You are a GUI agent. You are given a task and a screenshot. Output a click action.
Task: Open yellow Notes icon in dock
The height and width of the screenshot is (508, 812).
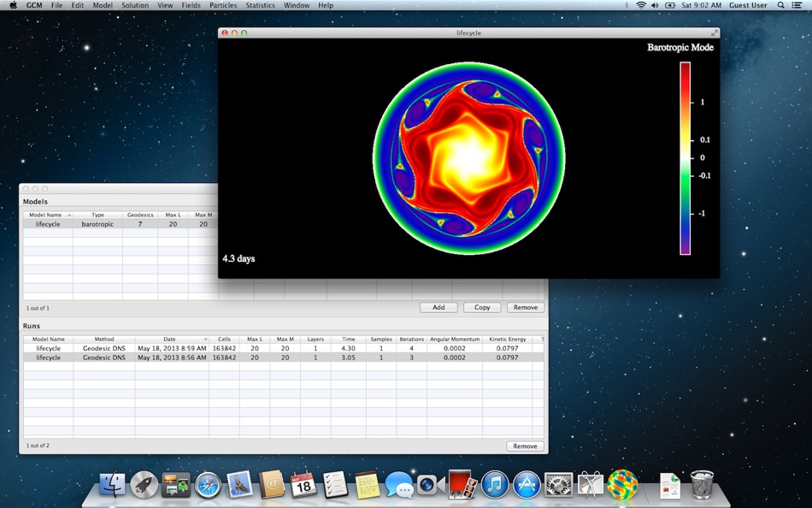(x=368, y=485)
